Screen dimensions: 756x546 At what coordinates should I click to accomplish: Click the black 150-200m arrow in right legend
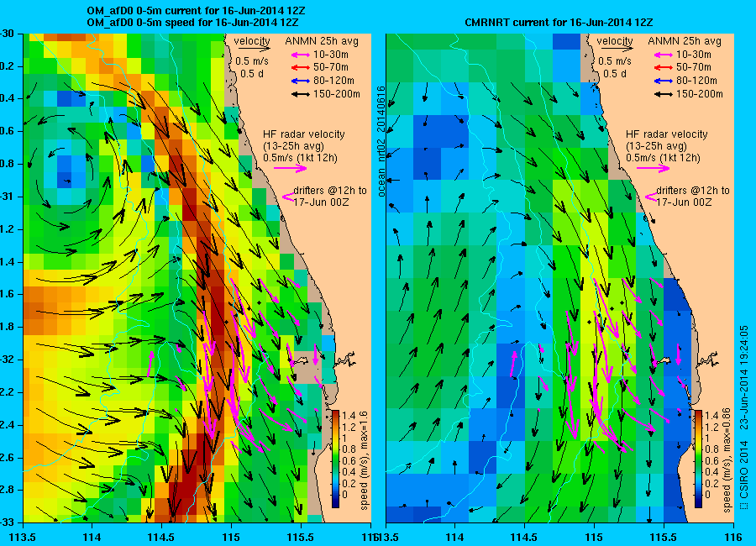tap(664, 95)
